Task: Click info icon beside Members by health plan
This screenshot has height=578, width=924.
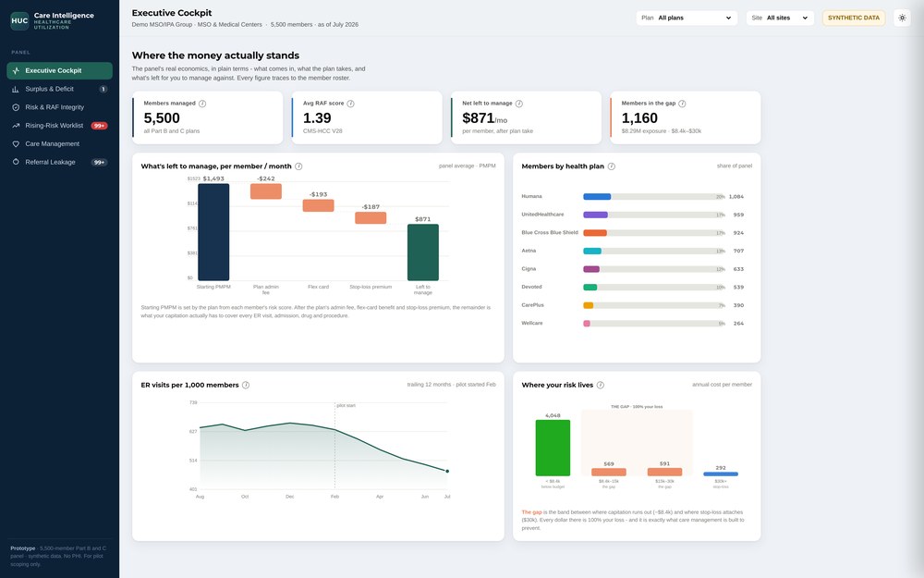Action: [611, 166]
